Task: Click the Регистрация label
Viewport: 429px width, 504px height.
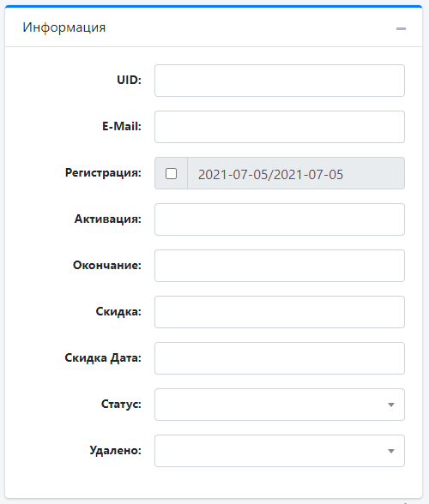Action: pyautogui.click(x=103, y=173)
